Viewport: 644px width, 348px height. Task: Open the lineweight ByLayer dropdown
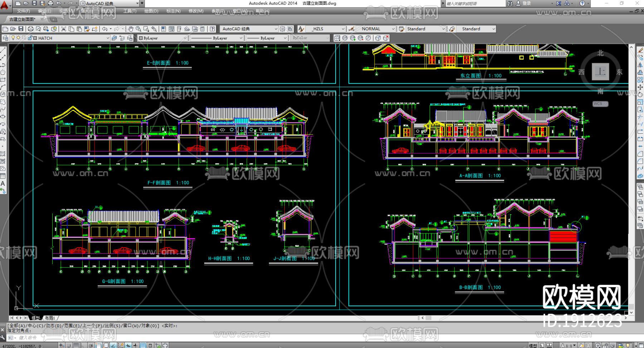tap(285, 38)
